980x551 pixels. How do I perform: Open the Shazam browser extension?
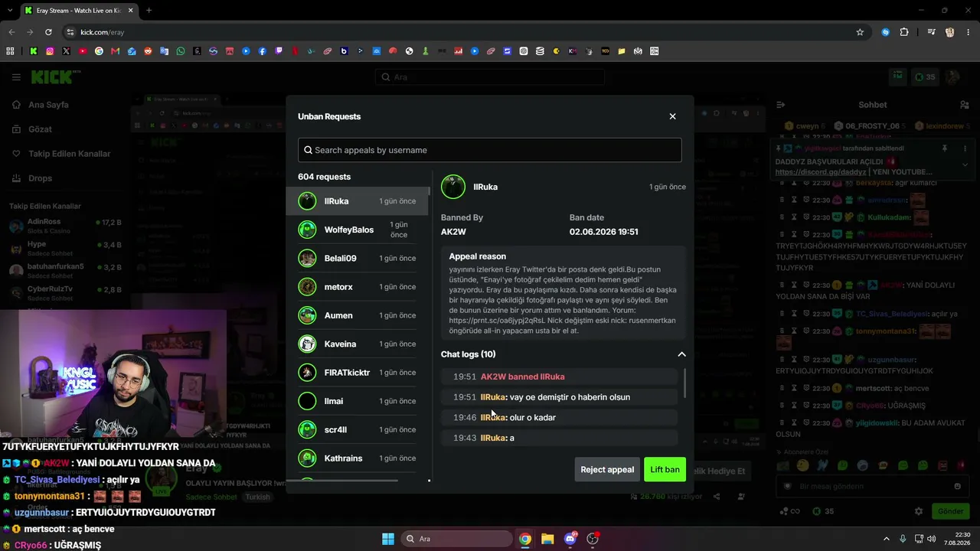click(886, 32)
